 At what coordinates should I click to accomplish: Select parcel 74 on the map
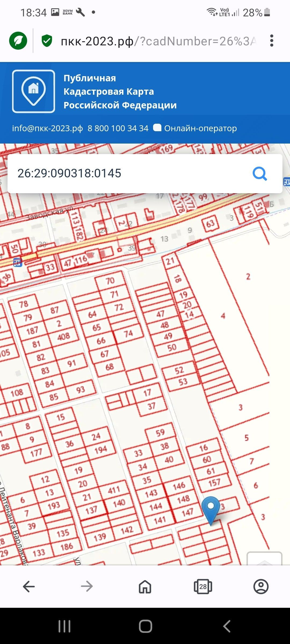(x=128, y=334)
